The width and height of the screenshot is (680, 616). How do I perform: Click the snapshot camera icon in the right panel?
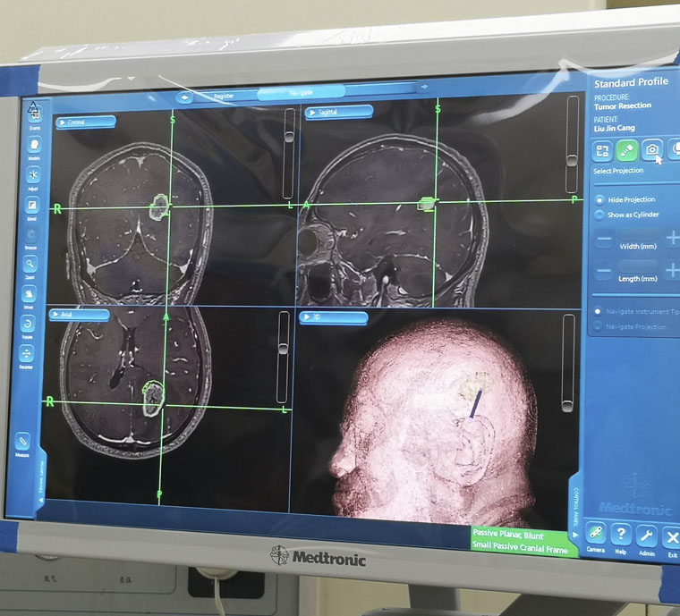[x=653, y=150]
